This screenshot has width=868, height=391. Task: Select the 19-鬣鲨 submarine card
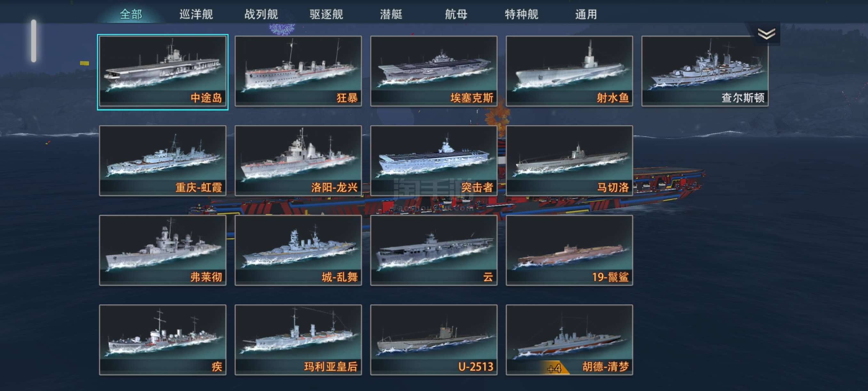click(x=569, y=250)
